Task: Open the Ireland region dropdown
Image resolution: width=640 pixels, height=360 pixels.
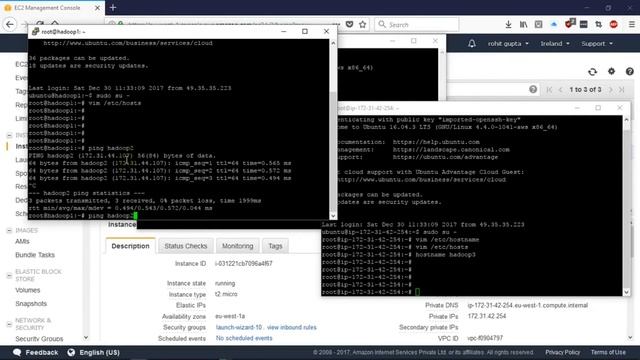Action: (555, 44)
